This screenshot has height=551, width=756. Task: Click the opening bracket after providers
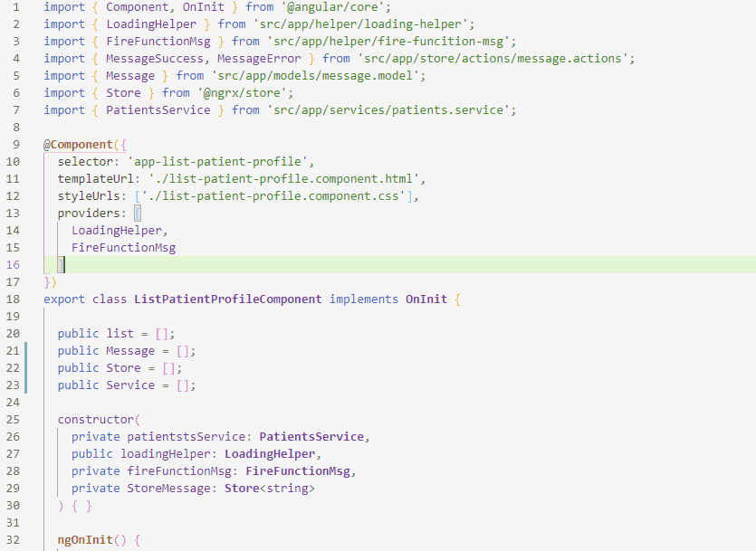pyautogui.click(x=138, y=214)
